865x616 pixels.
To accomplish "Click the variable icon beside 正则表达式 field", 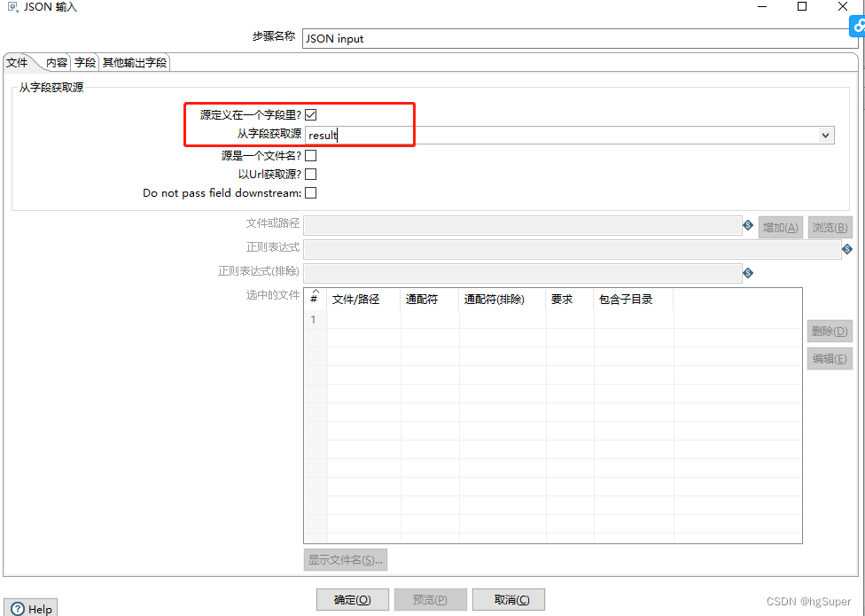I will point(846,247).
